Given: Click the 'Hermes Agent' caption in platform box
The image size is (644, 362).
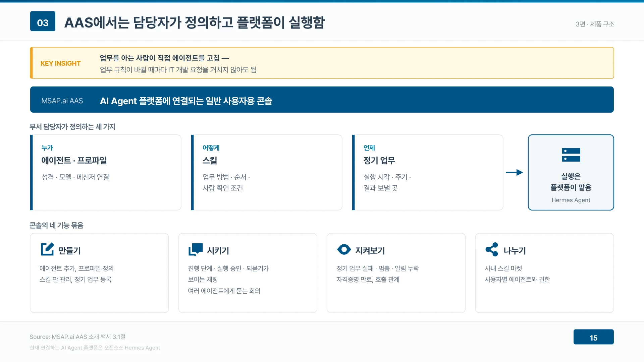Looking at the screenshot, I should click(x=571, y=200).
